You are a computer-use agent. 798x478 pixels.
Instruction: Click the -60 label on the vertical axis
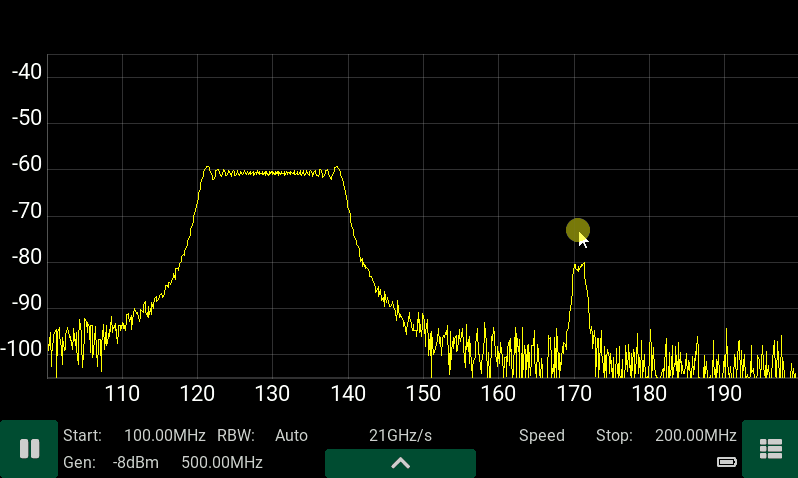[x=26, y=165]
